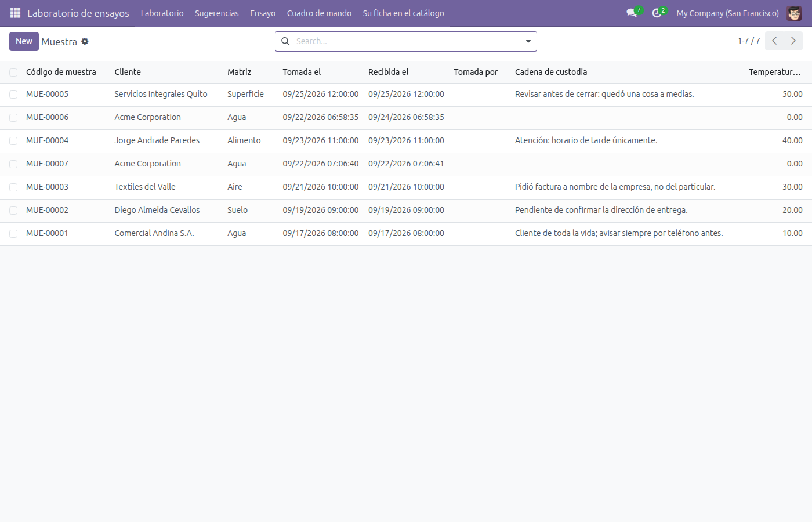Click the search magnifier icon
Image resolution: width=812 pixels, height=522 pixels.
click(x=285, y=41)
